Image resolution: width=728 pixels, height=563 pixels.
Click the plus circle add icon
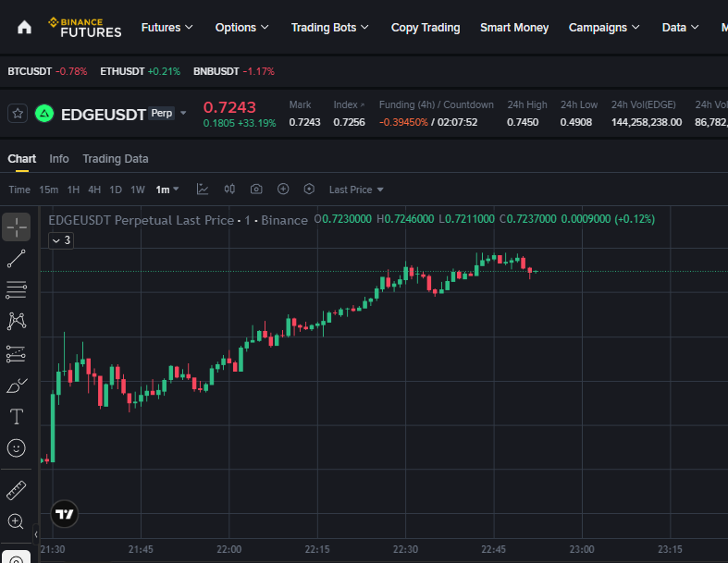click(x=283, y=189)
